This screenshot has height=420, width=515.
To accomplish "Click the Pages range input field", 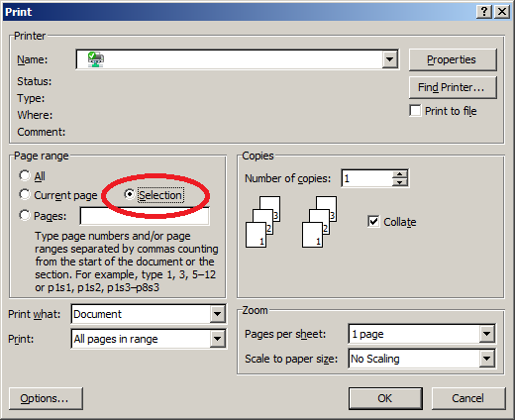I will point(145,216).
